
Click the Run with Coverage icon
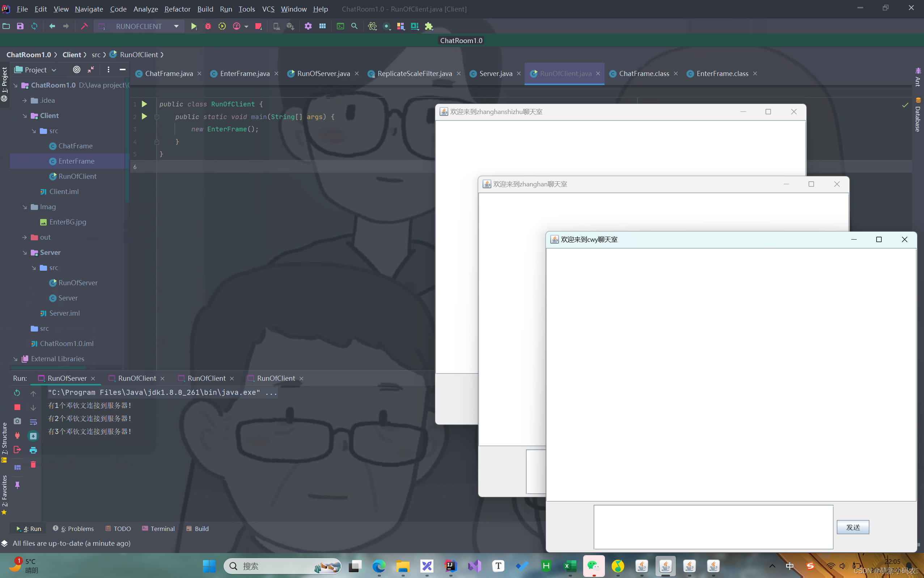coord(222,26)
